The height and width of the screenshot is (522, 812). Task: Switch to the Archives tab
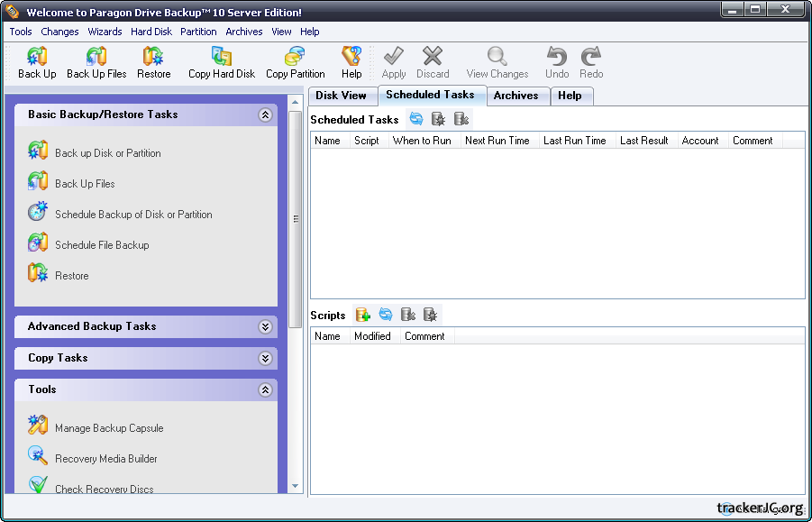pyautogui.click(x=515, y=96)
